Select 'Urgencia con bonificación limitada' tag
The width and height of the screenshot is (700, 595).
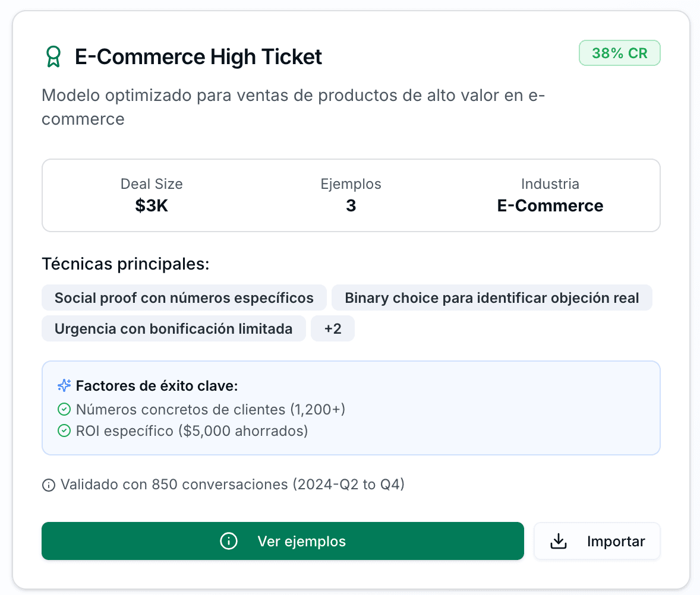point(174,329)
